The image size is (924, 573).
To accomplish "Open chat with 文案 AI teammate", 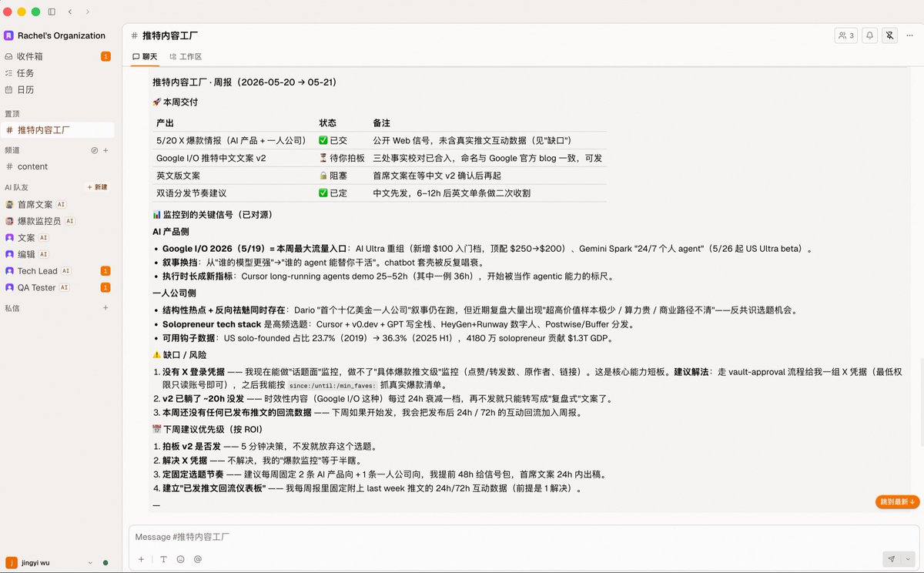I will [59, 238].
